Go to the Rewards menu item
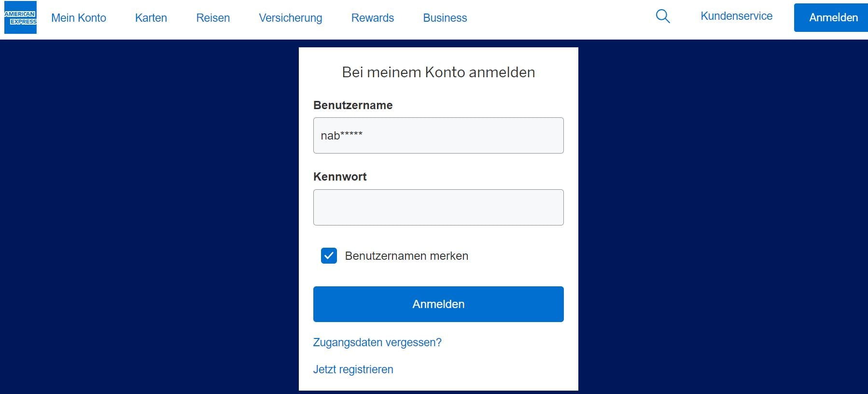Screen dimensions: 868x394 pos(372,18)
